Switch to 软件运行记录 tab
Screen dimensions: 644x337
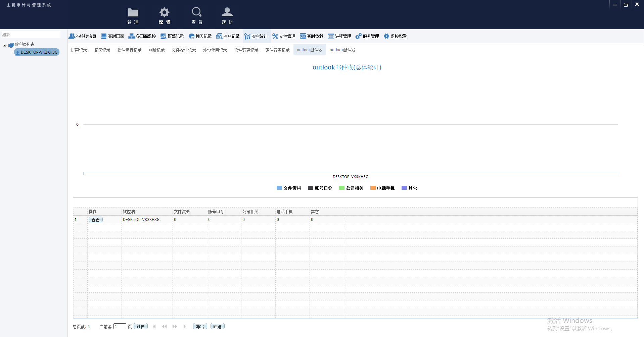[129, 50]
